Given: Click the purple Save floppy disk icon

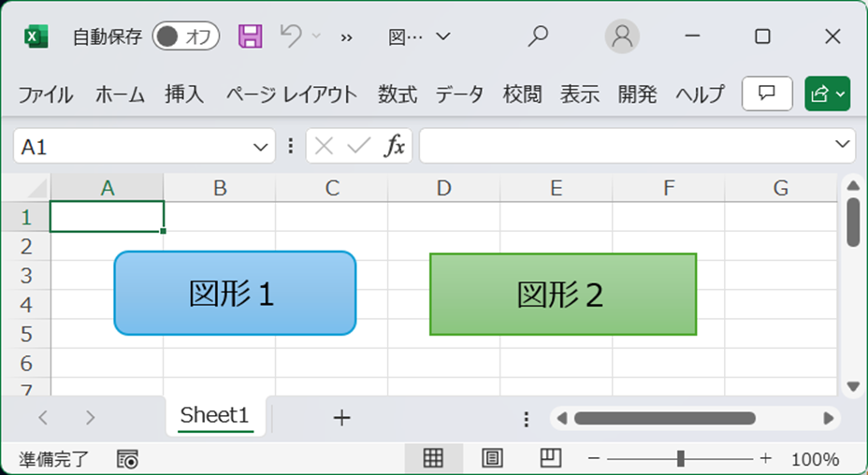Looking at the screenshot, I should [251, 36].
